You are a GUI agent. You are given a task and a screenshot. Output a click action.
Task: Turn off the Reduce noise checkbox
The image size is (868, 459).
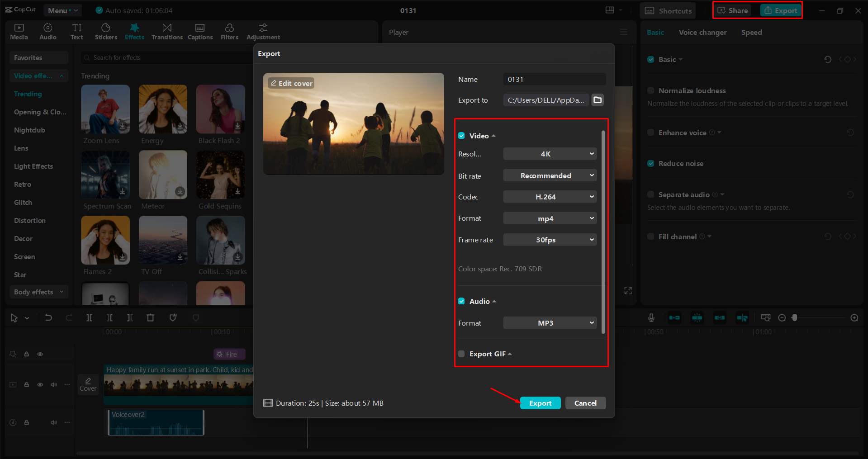[x=650, y=163]
